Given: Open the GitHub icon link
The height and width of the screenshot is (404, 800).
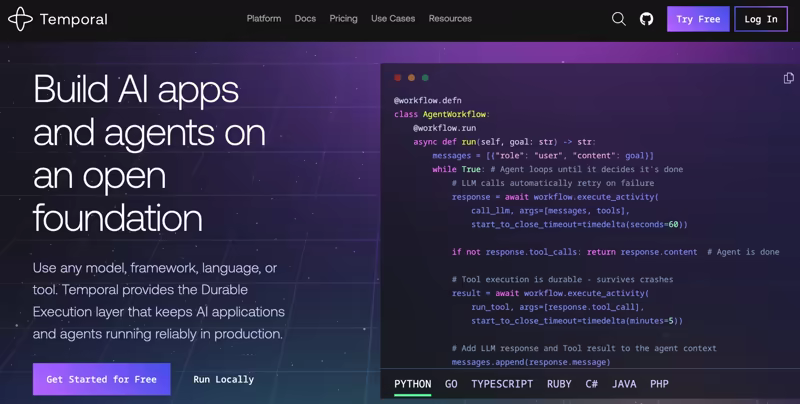Looking at the screenshot, I should coord(646,19).
